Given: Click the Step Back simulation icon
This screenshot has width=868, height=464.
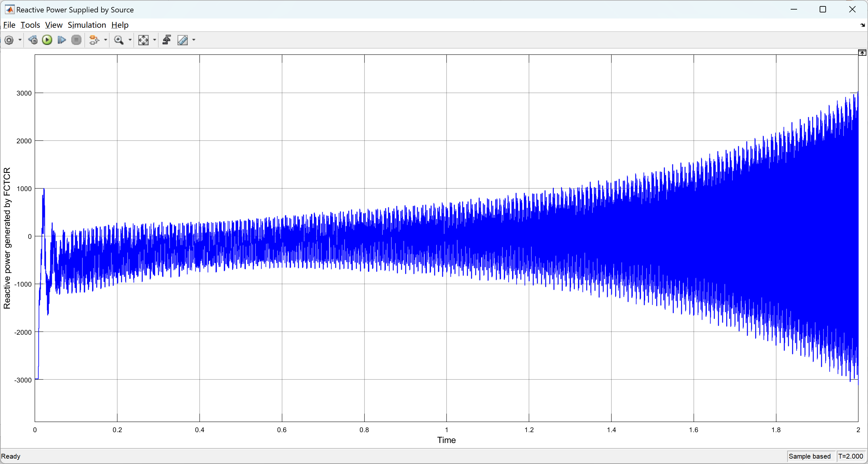Looking at the screenshot, I should tap(33, 40).
